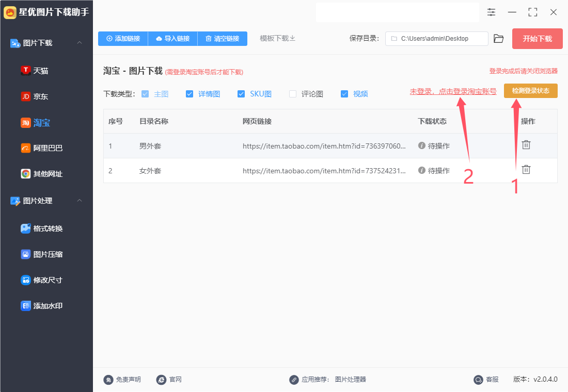Uncheck the SKU图 checkbox
568x392 pixels.
tap(241, 94)
